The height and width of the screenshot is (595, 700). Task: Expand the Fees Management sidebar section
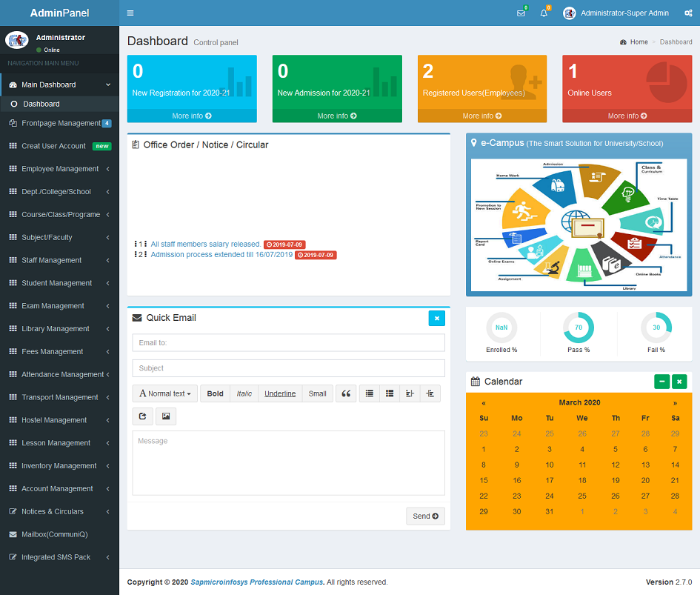[53, 351]
